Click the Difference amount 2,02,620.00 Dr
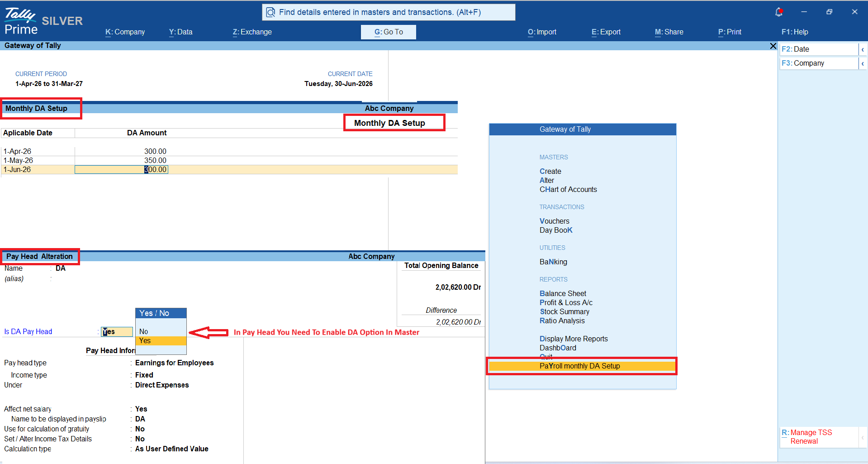Screen dimensions: 868x464 (x=458, y=322)
